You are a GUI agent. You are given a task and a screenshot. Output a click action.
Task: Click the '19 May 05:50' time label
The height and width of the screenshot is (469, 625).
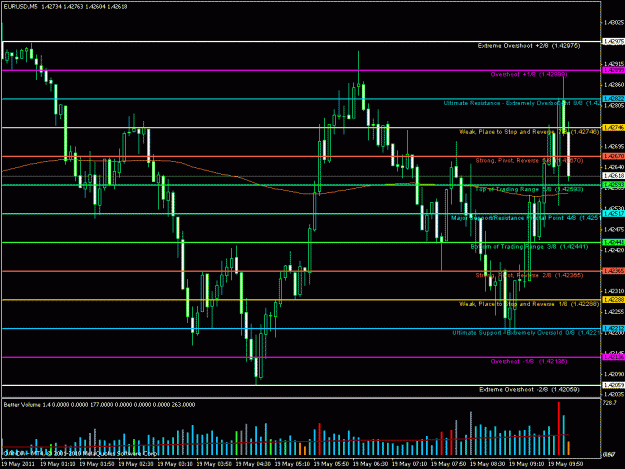click(x=331, y=464)
